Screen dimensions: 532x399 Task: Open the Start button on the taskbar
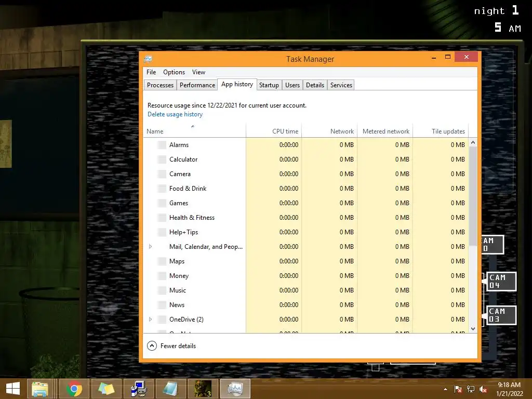tap(13, 389)
